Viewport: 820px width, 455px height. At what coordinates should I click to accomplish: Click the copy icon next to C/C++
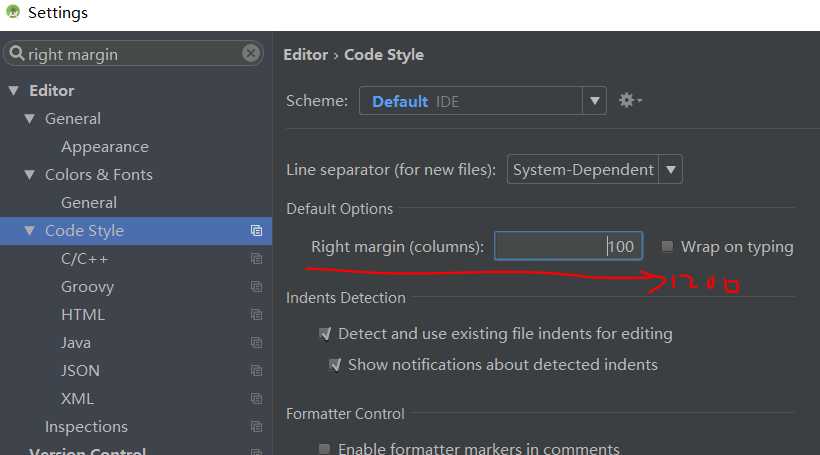(x=256, y=259)
